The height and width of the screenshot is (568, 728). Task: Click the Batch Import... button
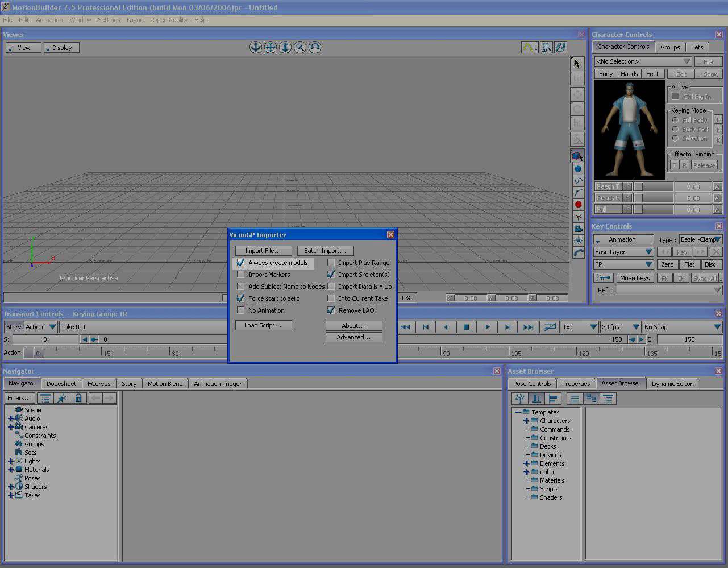point(325,251)
